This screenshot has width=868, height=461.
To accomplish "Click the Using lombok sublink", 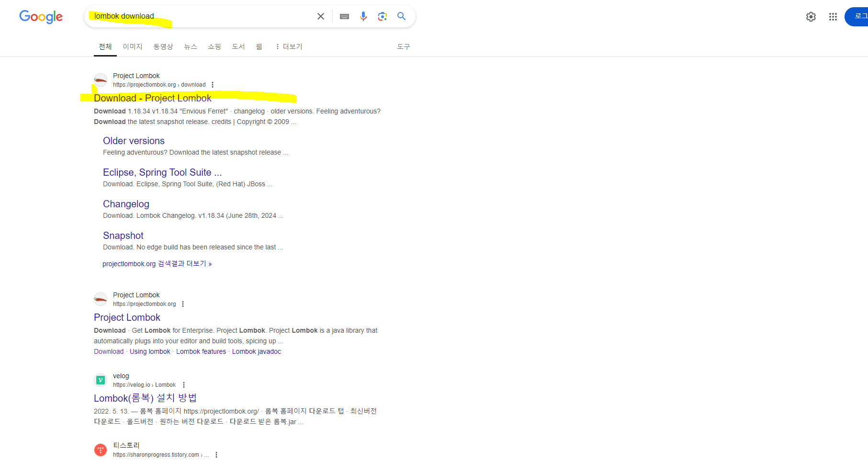I will click(150, 351).
